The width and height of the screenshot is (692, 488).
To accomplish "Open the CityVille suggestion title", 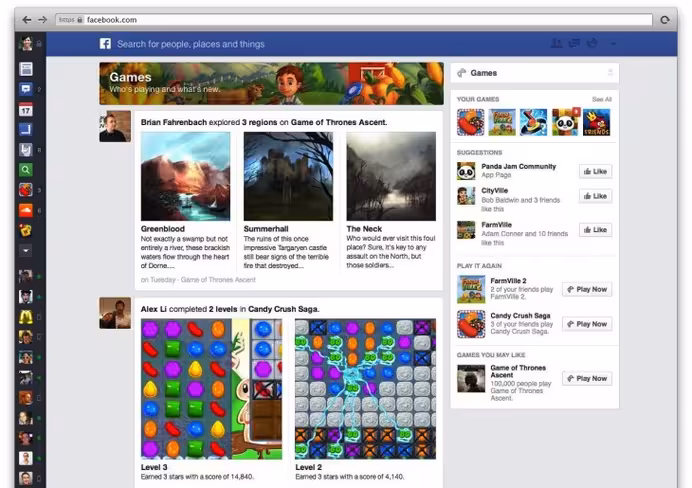I will coord(494,191).
